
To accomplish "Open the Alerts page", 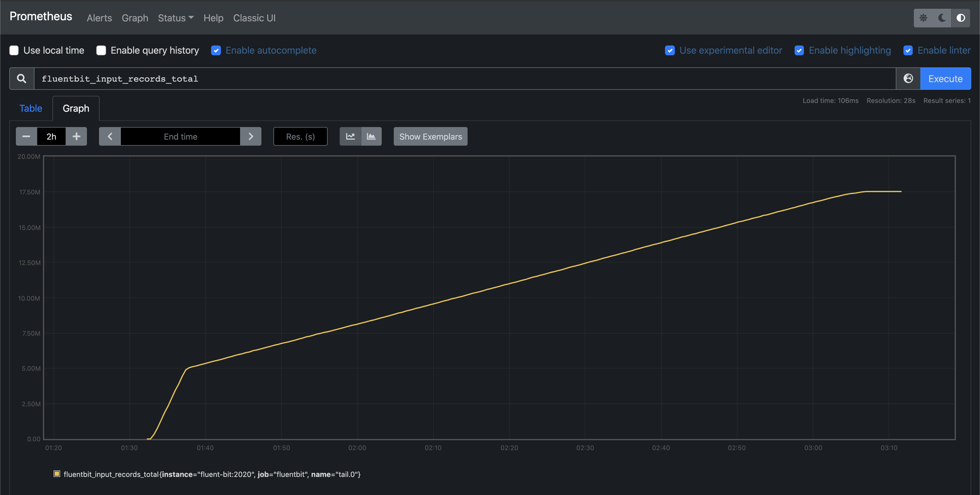I will [x=99, y=18].
